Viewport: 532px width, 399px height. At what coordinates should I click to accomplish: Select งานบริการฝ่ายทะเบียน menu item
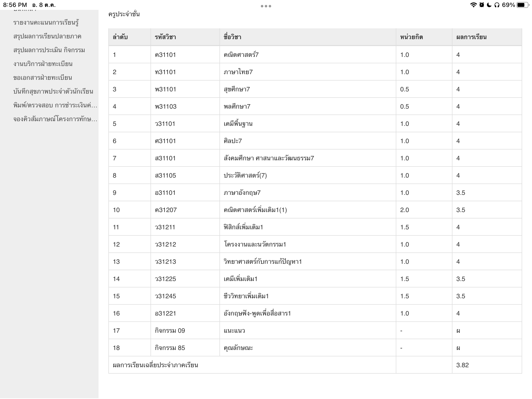pos(43,64)
